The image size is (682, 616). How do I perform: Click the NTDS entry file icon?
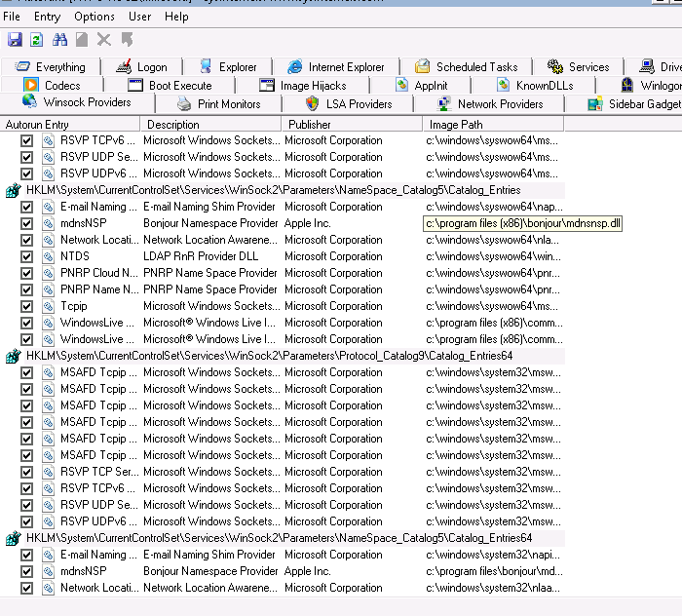[49, 256]
